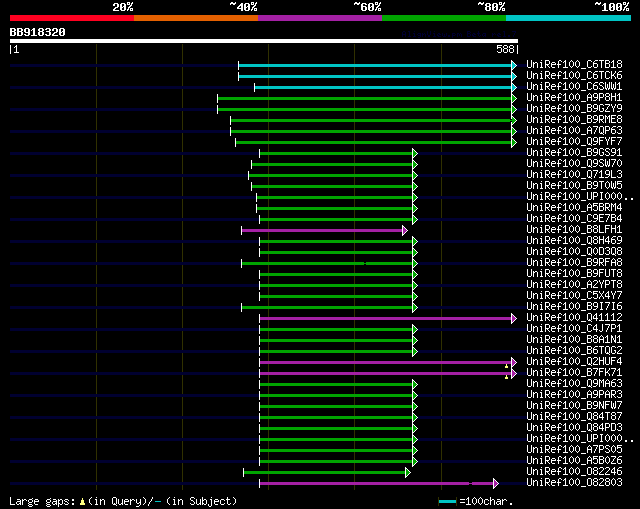This screenshot has width=640, height=509.
Task: Click the query end position 588
Action: [x=505, y=49]
